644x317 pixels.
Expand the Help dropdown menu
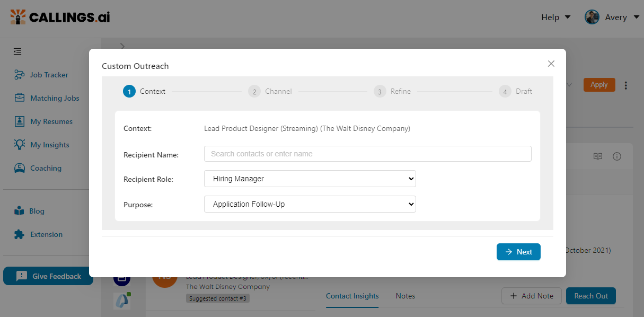tap(555, 16)
